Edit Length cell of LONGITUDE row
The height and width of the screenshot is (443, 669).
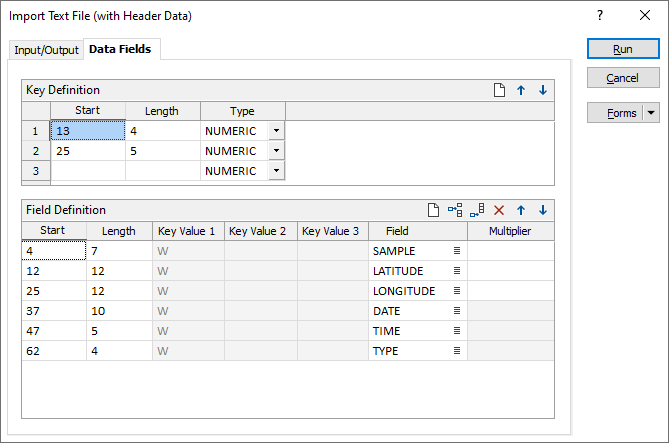click(x=119, y=291)
